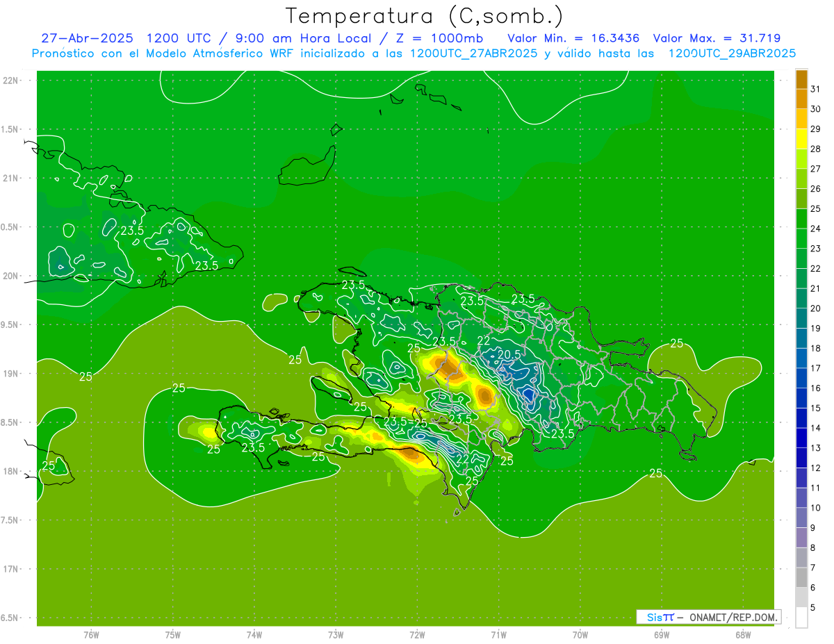The width and height of the screenshot is (834, 644).
Task: Click the "74W" longitude axis label
Action: click(254, 634)
